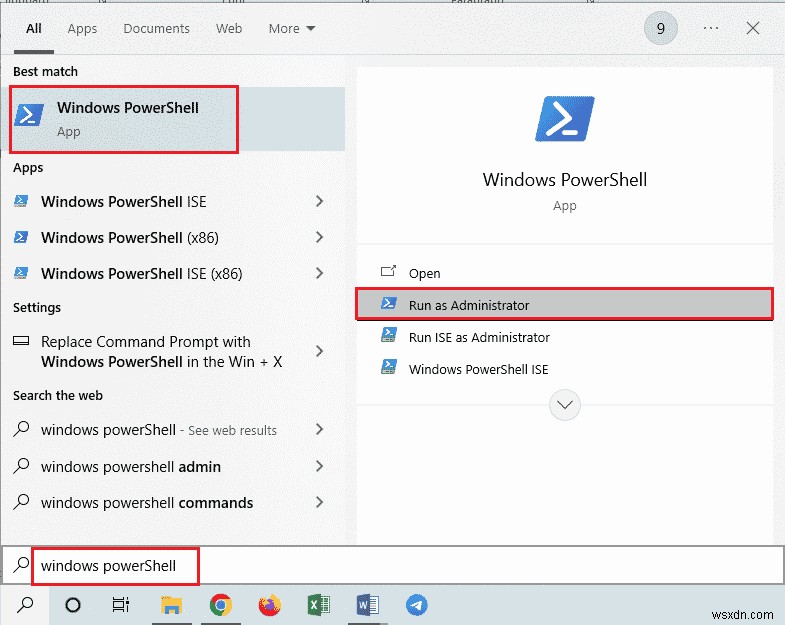Open Cortana from the taskbar

pyautogui.click(x=73, y=605)
